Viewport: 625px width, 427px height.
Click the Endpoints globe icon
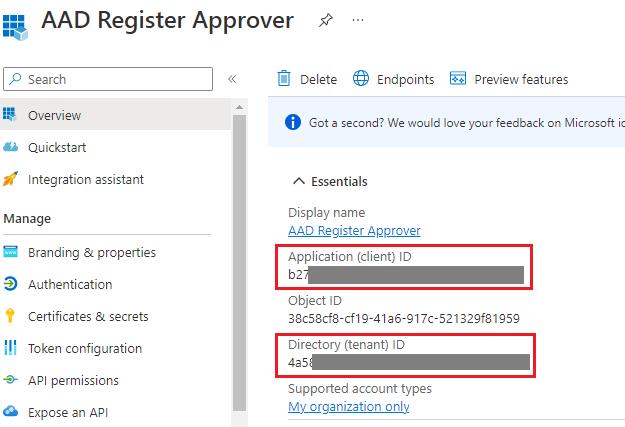(361, 79)
